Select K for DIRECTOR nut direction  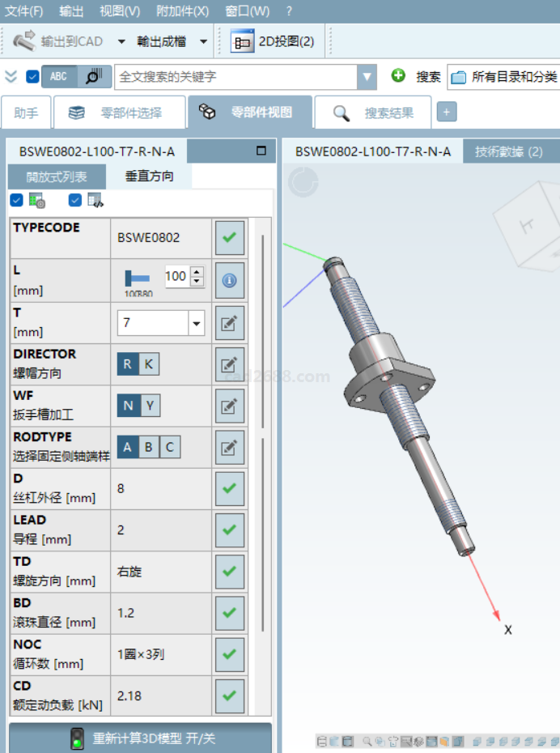[148, 364]
